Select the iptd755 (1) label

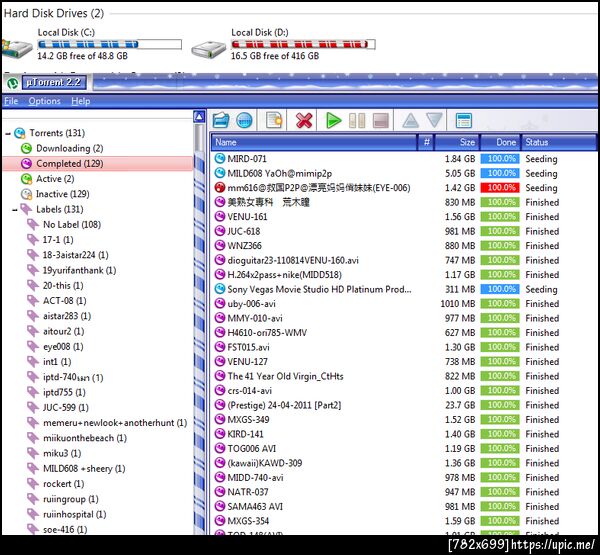click(x=64, y=392)
